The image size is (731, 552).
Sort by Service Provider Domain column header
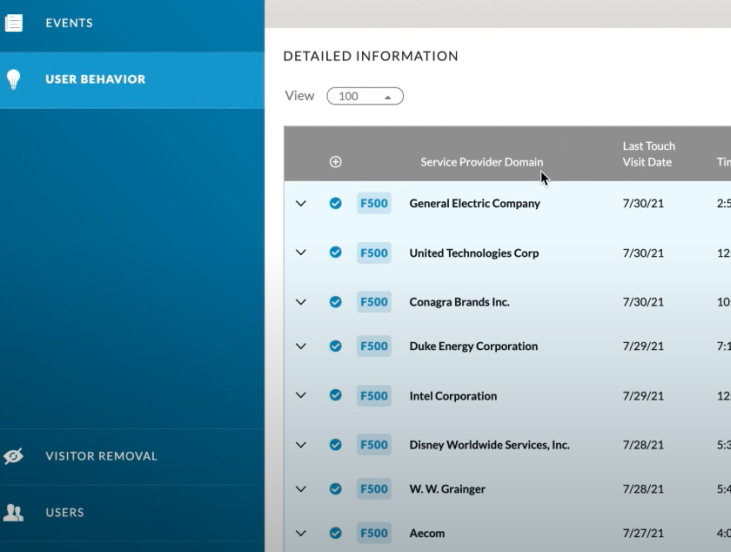pos(482,162)
